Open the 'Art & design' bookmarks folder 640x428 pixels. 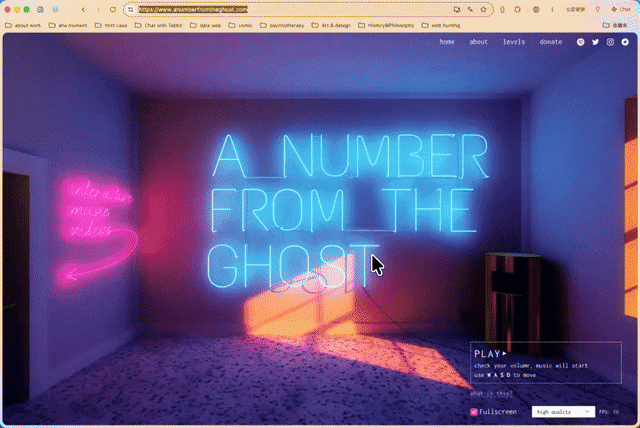coord(331,25)
